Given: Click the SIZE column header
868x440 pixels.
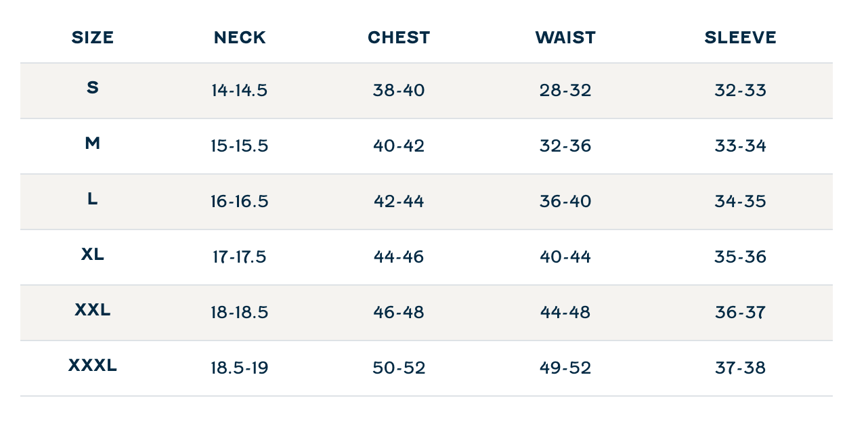Looking at the screenshot, I should click(x=93, y=38).
